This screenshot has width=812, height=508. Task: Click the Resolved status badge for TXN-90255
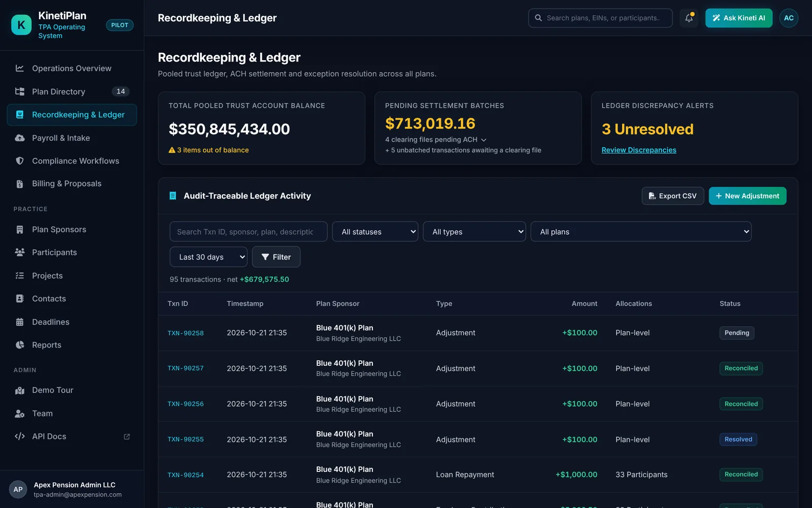[x=738, y=439]
